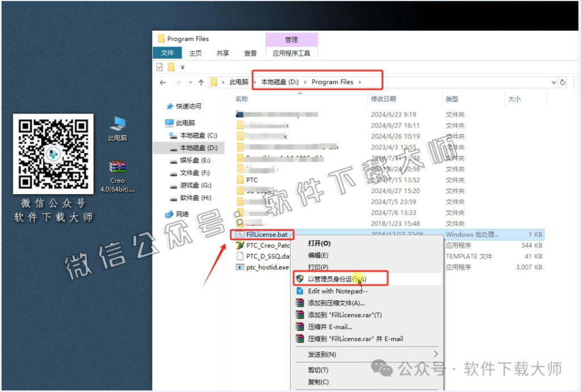Image resolution: width=581 pixels, height=392 pixels.
Task: Refresh the folder view
Action: 562,82
